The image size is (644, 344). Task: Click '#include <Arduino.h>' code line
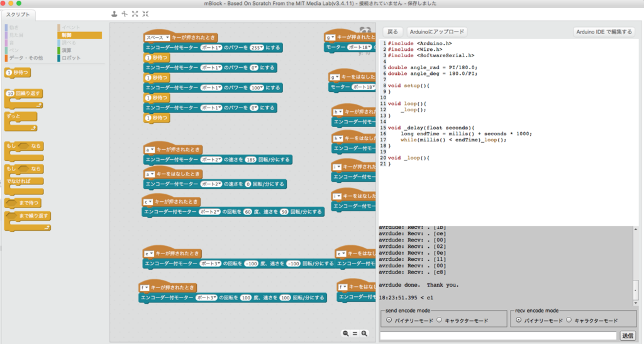pyautogui.click(x=419, y=43)
